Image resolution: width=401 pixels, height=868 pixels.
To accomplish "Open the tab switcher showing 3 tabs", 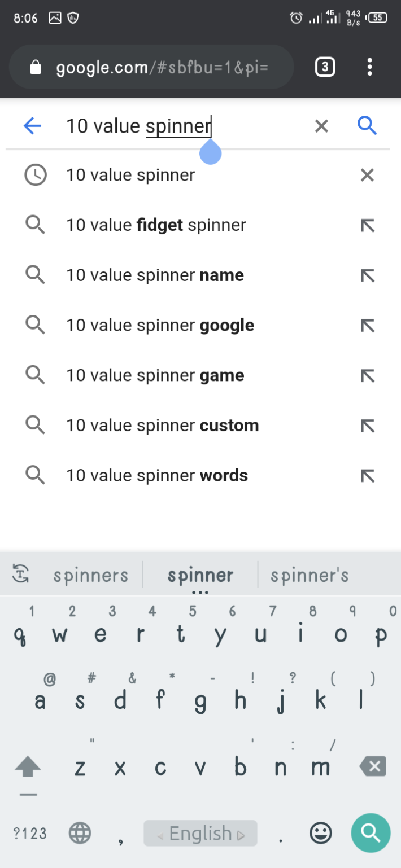I will click(x=325, y=67).
